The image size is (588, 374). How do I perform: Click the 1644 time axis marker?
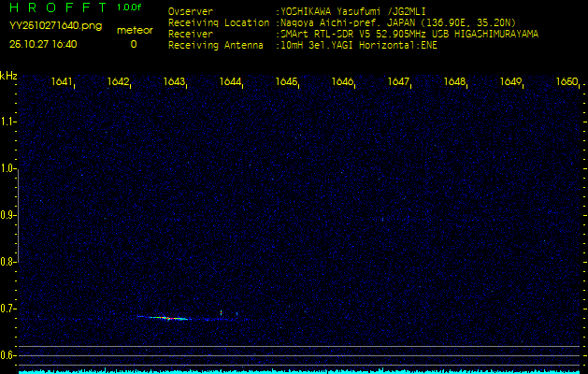[230, 81]
